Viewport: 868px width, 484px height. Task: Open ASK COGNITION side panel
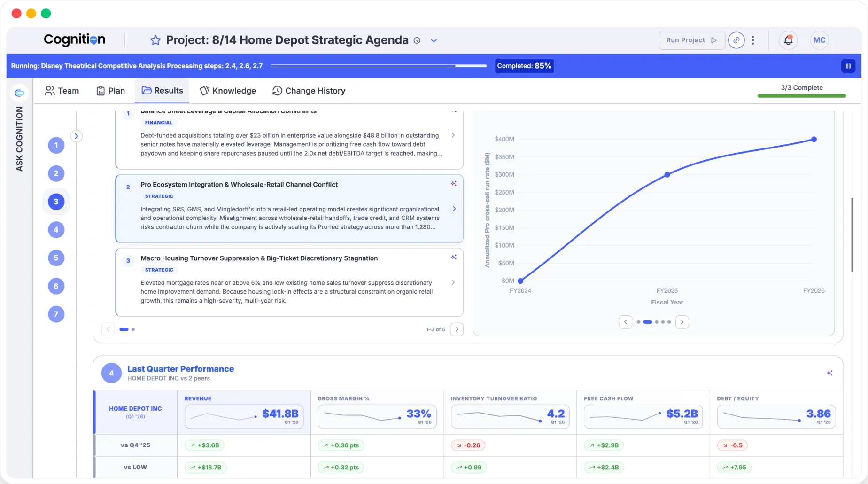click(19, 139)
